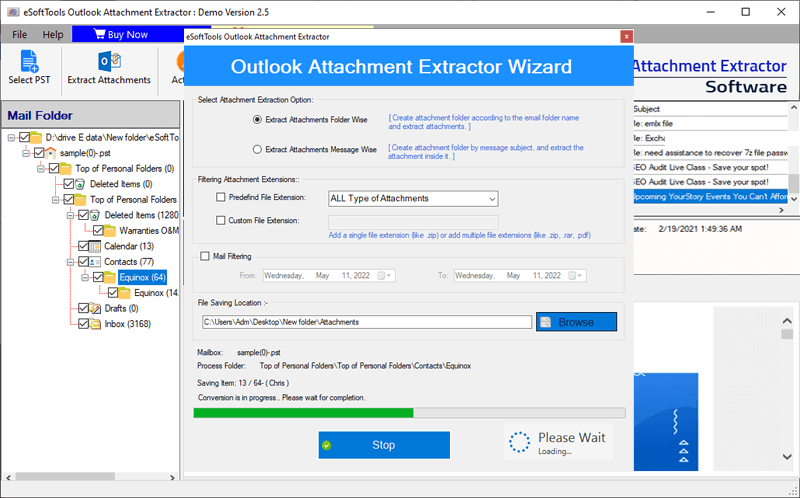
Task: Collapse the Contacts (77) tree node
Action: tap(70, 262)
